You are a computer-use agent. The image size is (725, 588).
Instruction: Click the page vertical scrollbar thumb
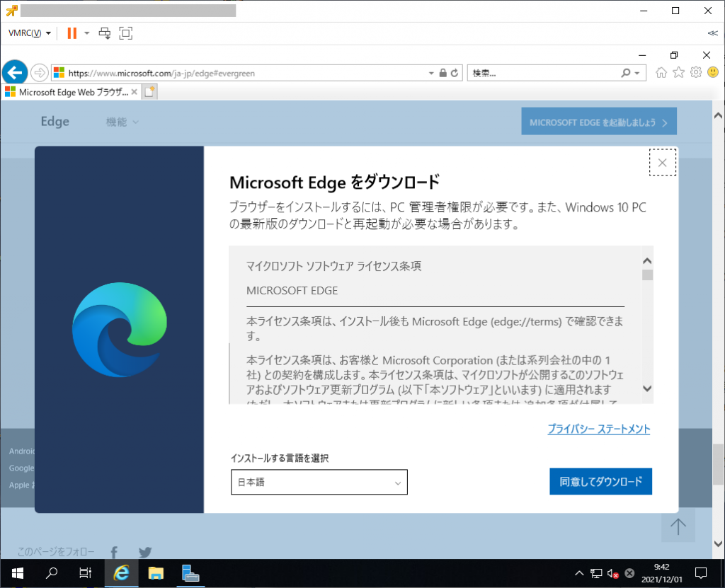tap(718, 465)
